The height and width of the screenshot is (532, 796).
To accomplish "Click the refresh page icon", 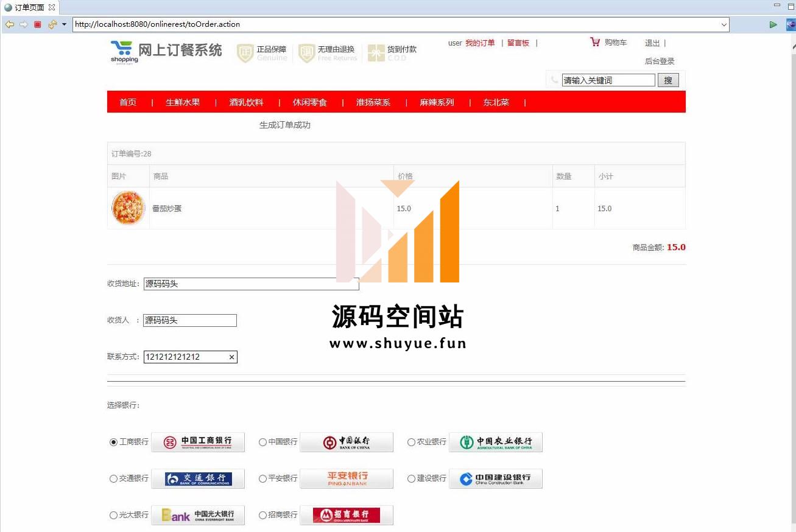I will tap(52, 24).
